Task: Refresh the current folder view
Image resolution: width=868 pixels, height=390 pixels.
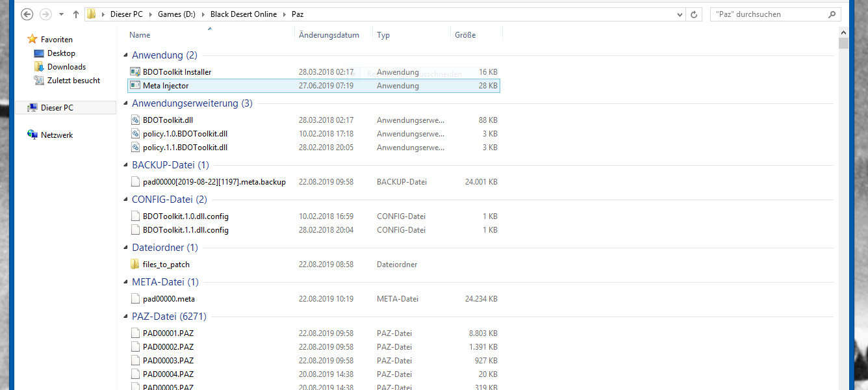Action: click(695, 14)
